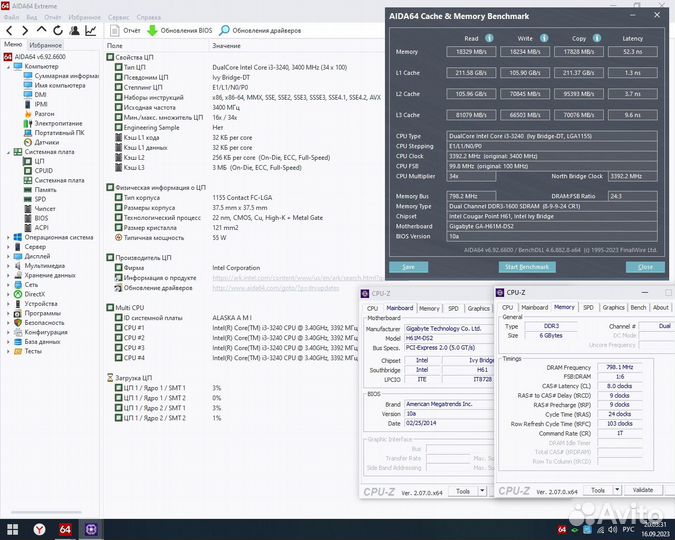The width and height of the screenshot is (675, 540).
Task: Click the Read info icon in benchmark
Action: pos(489,38)
